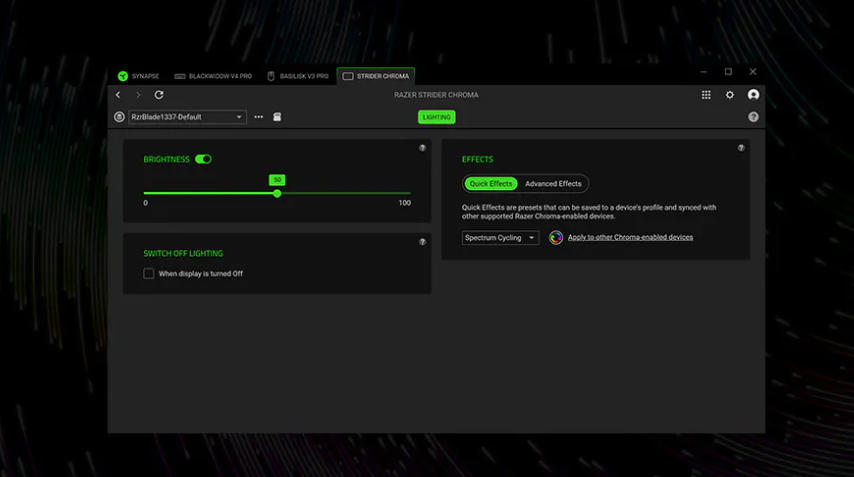This screenshot has width=854, height=477.
Task: Expand the Spectrum Cycling effect dropdown
Action: click(x=500, y=238)
